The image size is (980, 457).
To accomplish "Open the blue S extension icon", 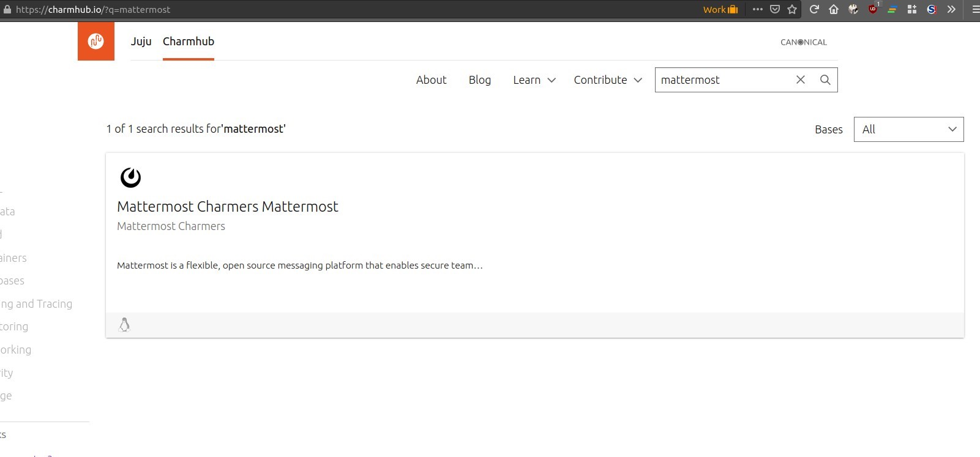I will coord(932,9).
